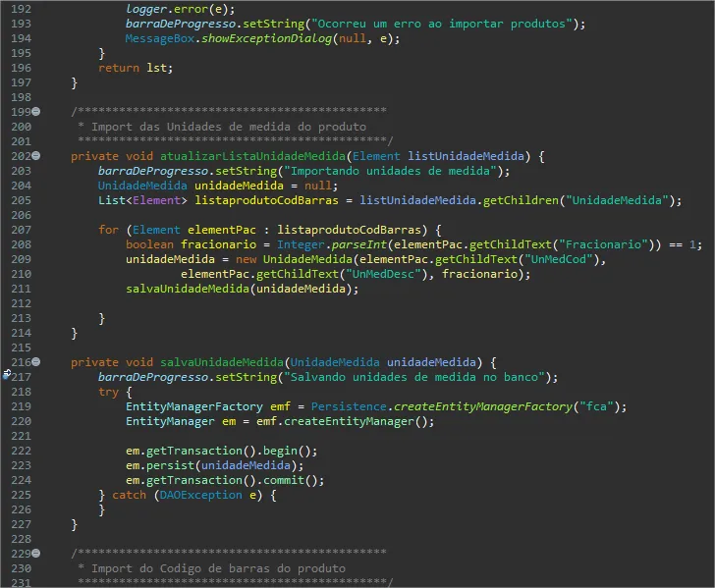Viewport: 715px width, 588px height.
Task: Click line number 207 in the gutter
Action: 22,230
